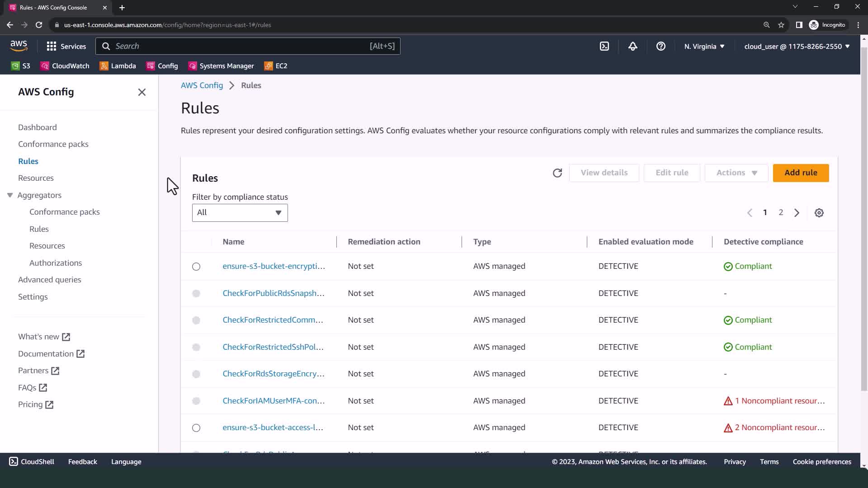Select the ensure-s3-bucket-access-logging rule radio button

(x=196, y=428)
